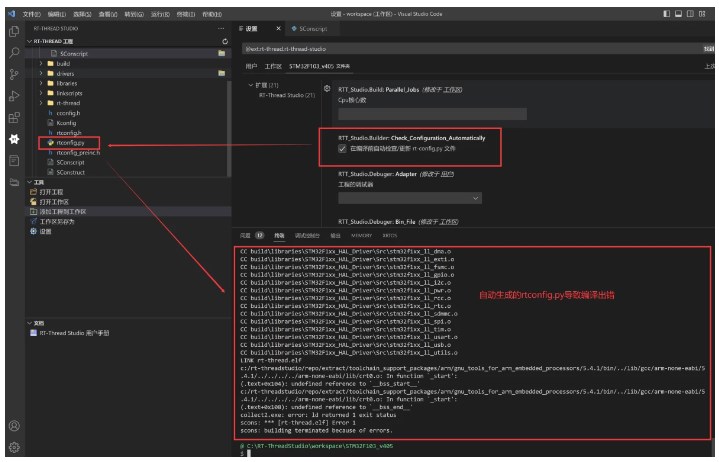Screen dimensions: 719x462
Task: Click folder icon beside the SConscript row
Action: (x=221, y=54)
